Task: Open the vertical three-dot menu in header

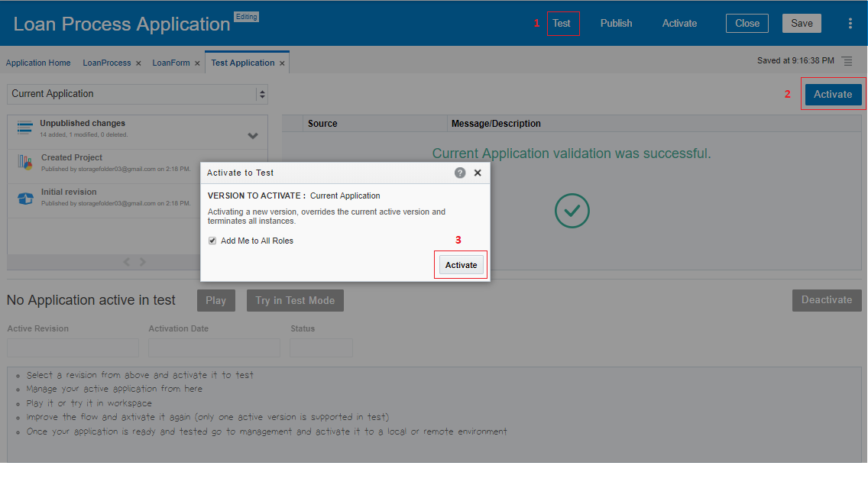Action: point(850,23)
